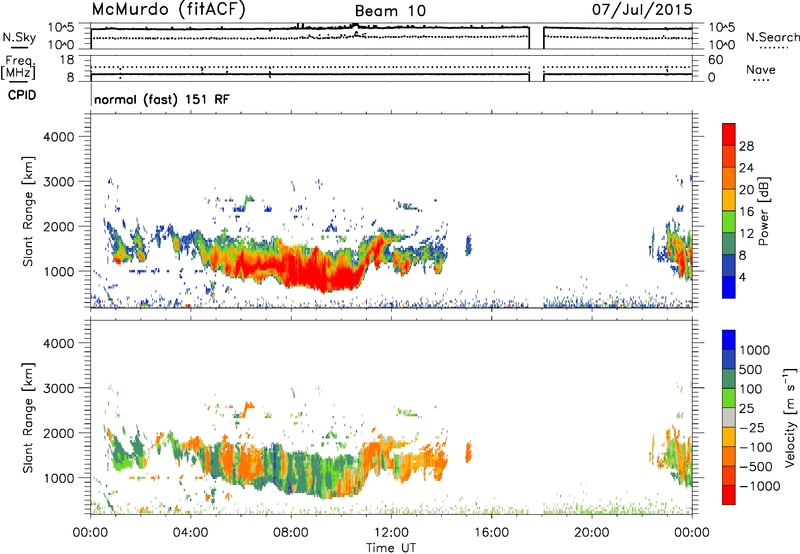Click the '60' Nave axis value
The image size is (800, 554).
[715, 60]
